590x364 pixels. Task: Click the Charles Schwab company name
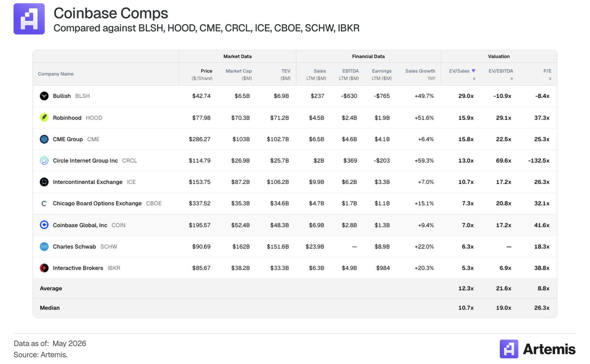point(74,246)
